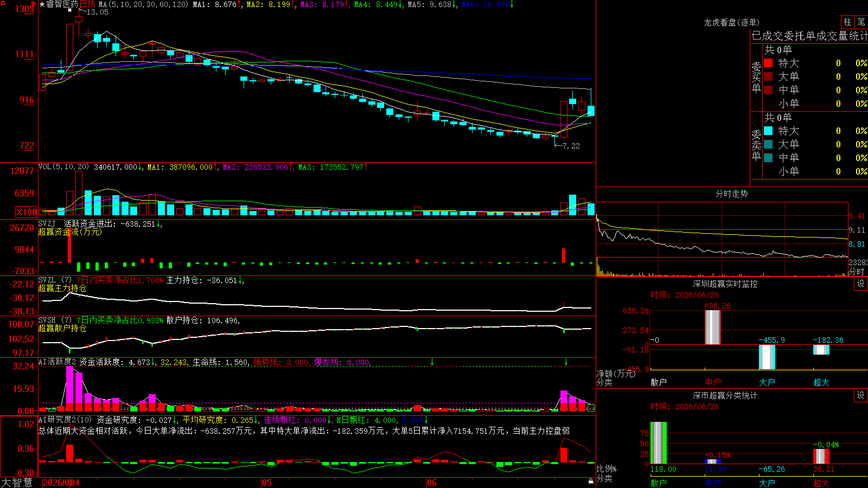
Task: Click the 已成交委托单成交量统计 header
Action: click(x=809, y=36)
